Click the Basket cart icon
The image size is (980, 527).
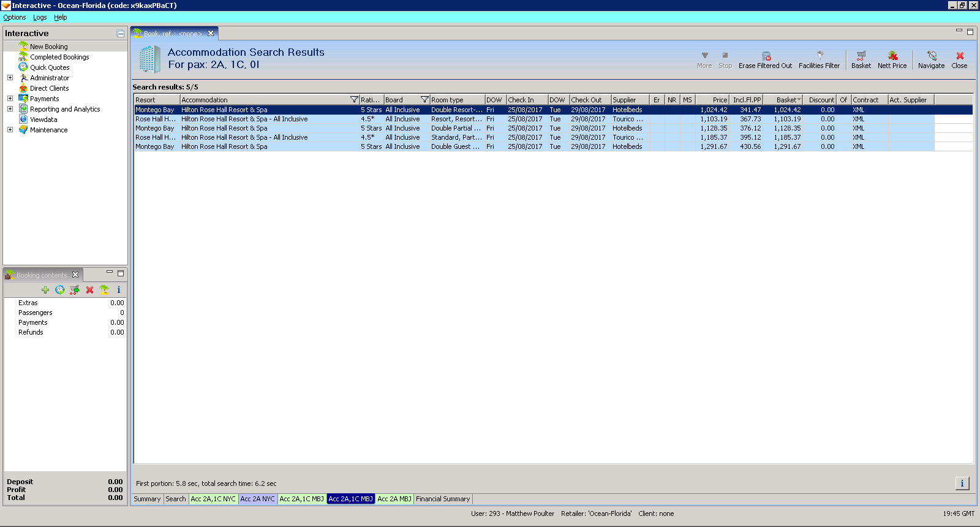[861, 56]
